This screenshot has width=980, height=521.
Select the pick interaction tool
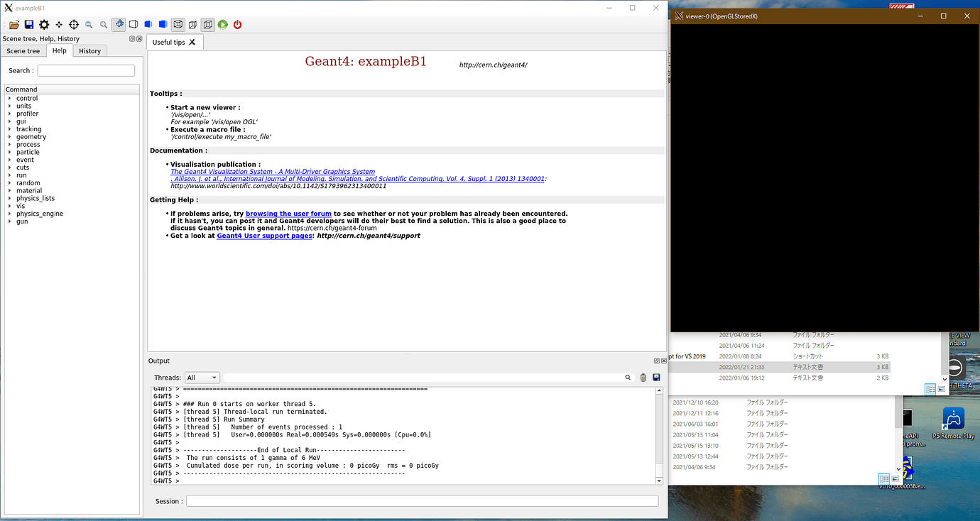pos(74,24)
